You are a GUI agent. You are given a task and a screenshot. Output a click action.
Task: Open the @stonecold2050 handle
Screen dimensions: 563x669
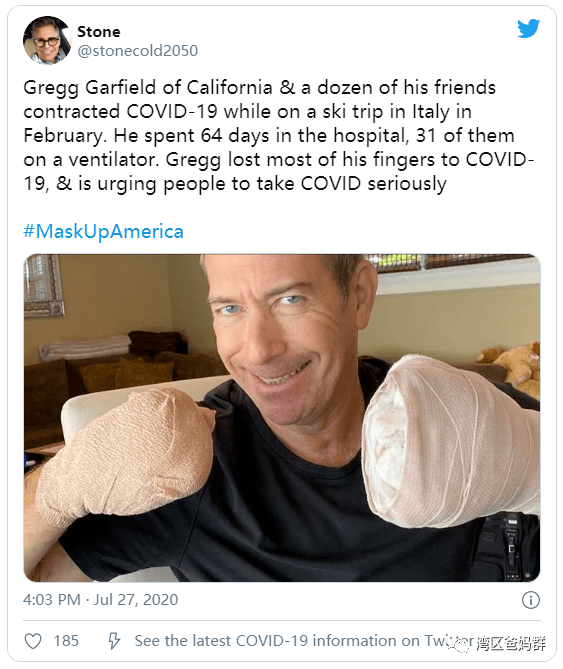(x=137, y=51)
